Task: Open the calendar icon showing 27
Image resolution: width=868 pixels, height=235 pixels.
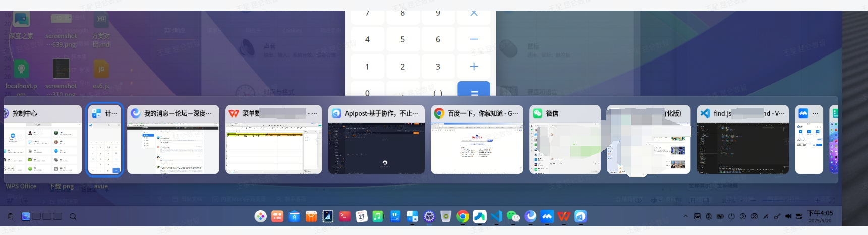Action: tap(362, 216)
